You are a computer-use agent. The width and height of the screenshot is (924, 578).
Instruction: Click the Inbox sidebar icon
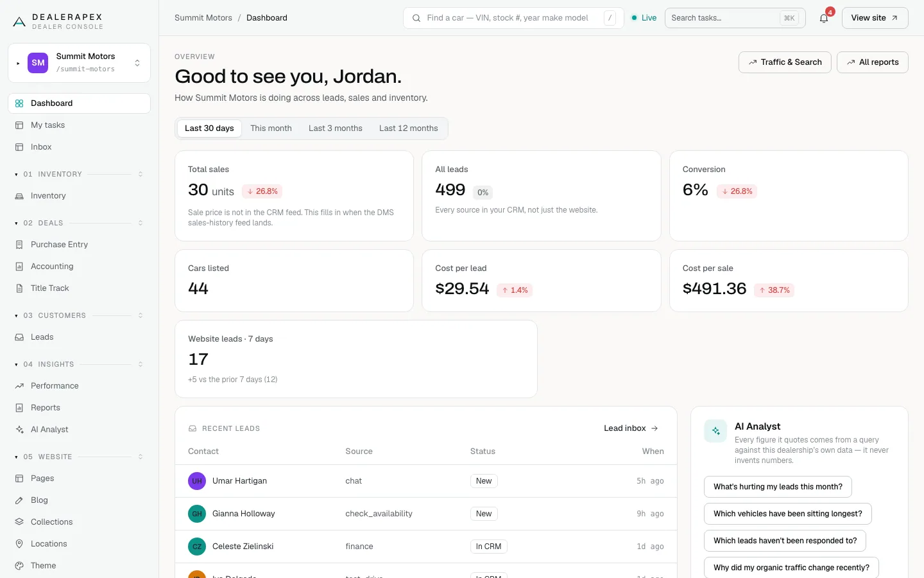19,147
